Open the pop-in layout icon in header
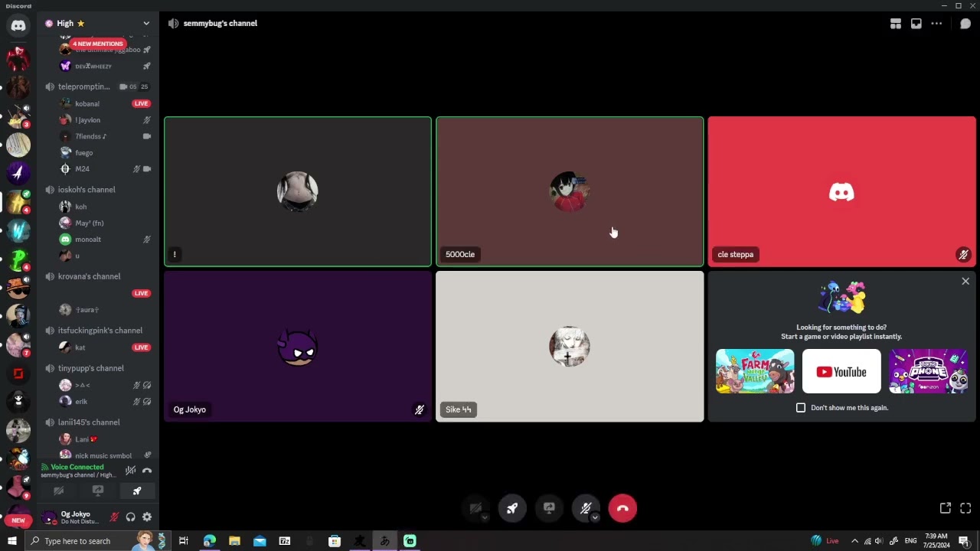This screenshot has width=980, height=551. 916,24
